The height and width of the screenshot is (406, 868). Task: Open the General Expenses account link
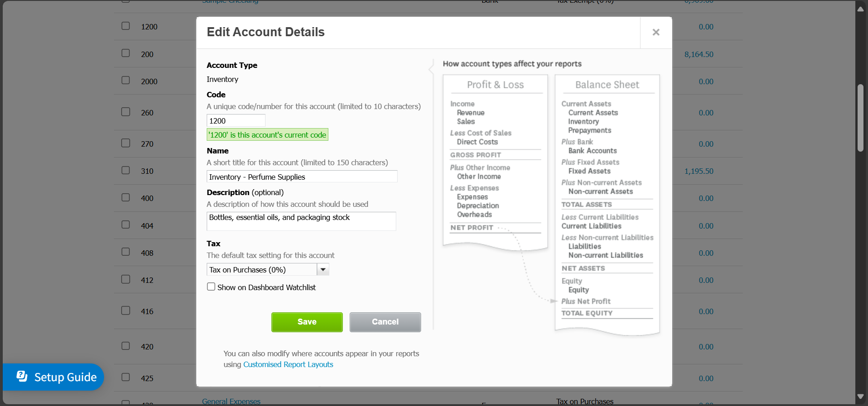pyautogui.click(x=231, y=401)
